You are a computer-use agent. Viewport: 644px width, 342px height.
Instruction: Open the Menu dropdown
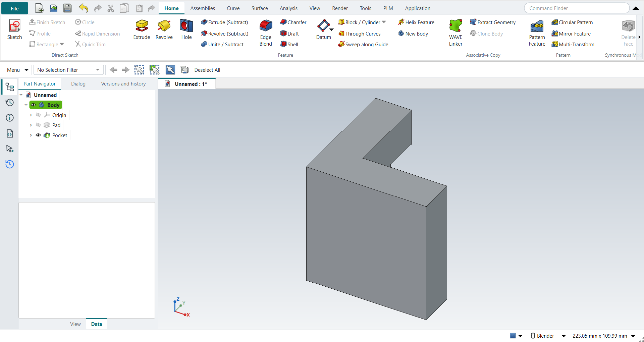pos(18,70)
